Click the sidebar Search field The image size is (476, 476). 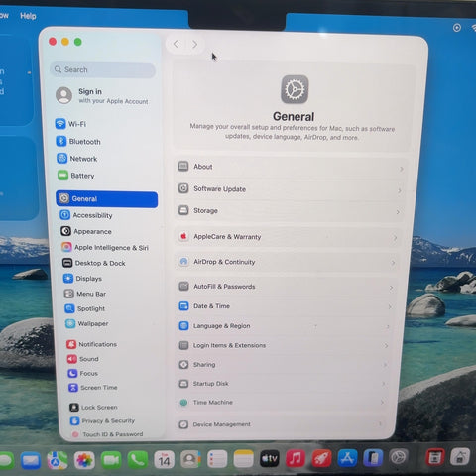click(x=102, y=70)
